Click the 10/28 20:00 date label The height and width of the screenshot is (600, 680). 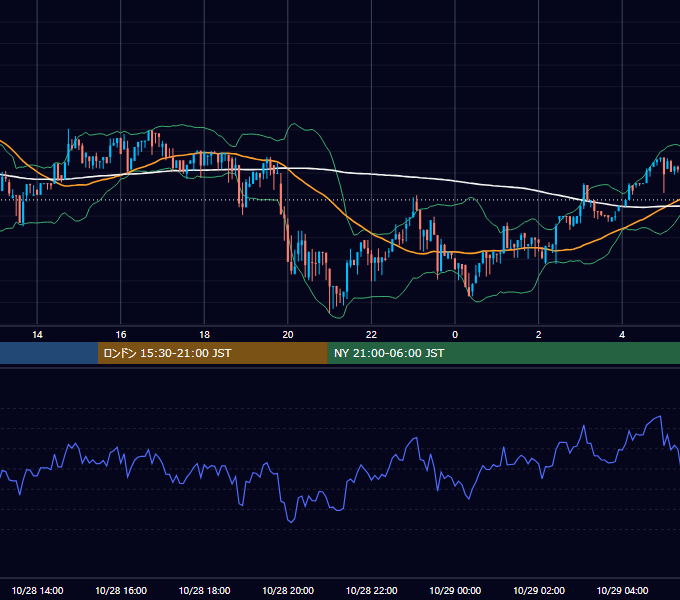[288, 590]
